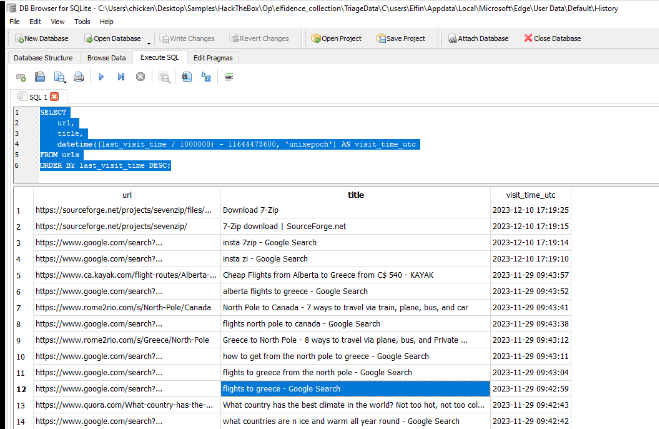659x429 pixels.
Task: Click the Close Database button
Action: [x=552, y=38]
